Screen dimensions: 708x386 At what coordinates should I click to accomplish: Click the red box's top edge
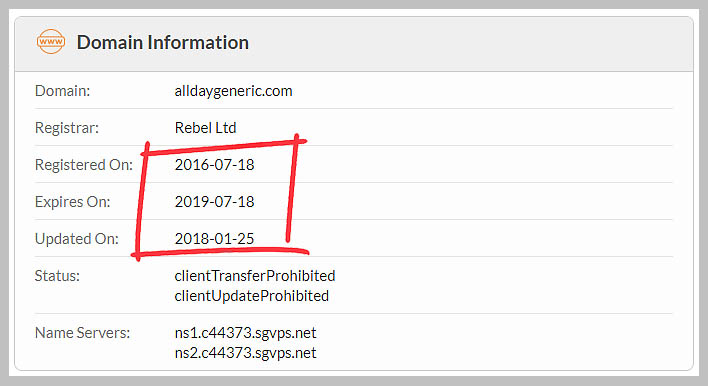pos(224,147)
